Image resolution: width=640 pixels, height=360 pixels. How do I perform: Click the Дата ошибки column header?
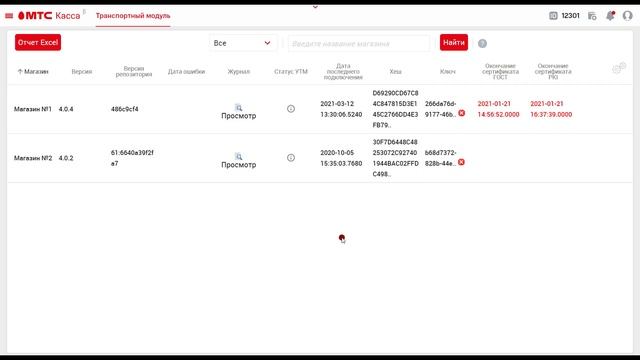[187, 71]
